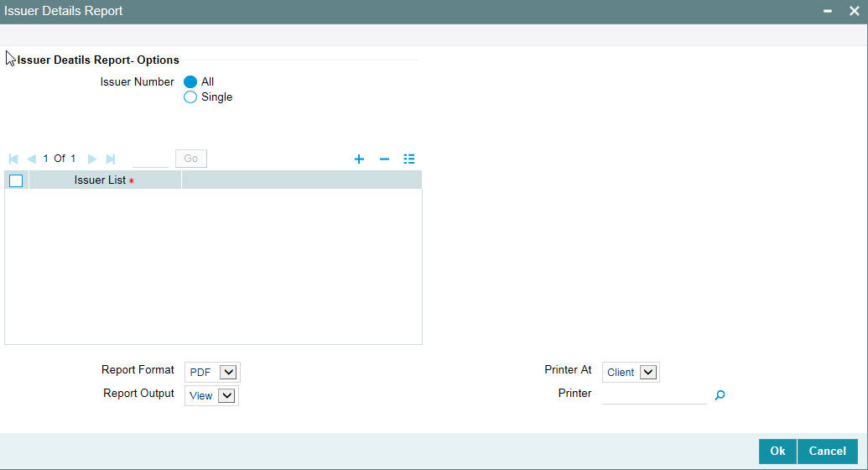The image size is (868, 470).
Task: Click the '1 Of 1' page indicator
Action: pyautogui.click(x=60, y=159)
